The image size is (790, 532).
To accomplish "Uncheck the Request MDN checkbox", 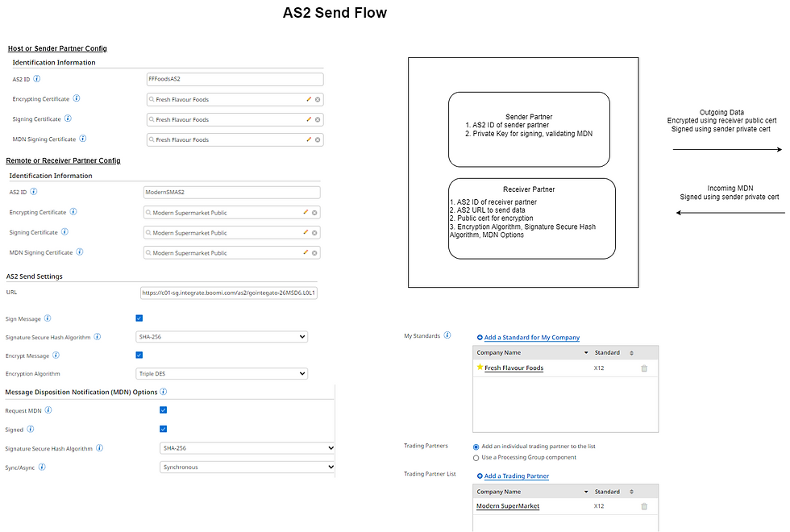I will click(x=164, y=410).
